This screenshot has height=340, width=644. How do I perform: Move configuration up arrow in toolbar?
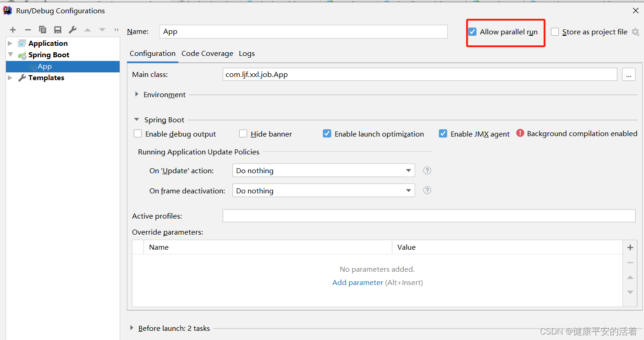[x=87, y=30]
